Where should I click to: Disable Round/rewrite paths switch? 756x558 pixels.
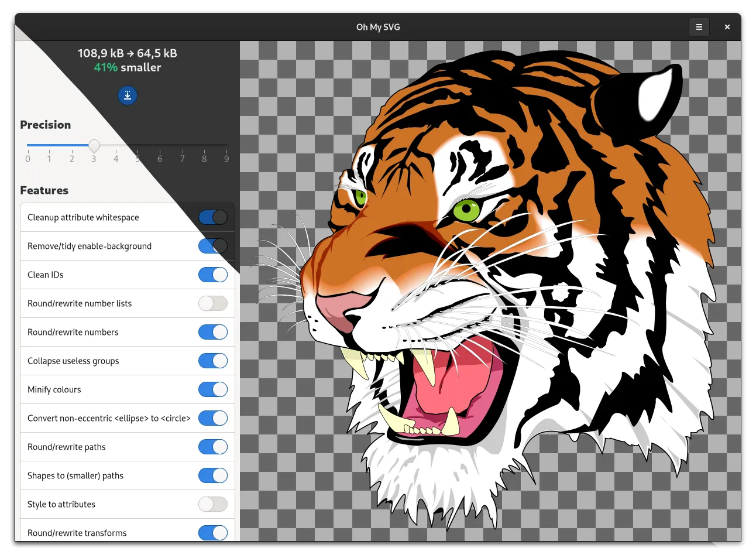pyautogui.click(x=213, y=447)
